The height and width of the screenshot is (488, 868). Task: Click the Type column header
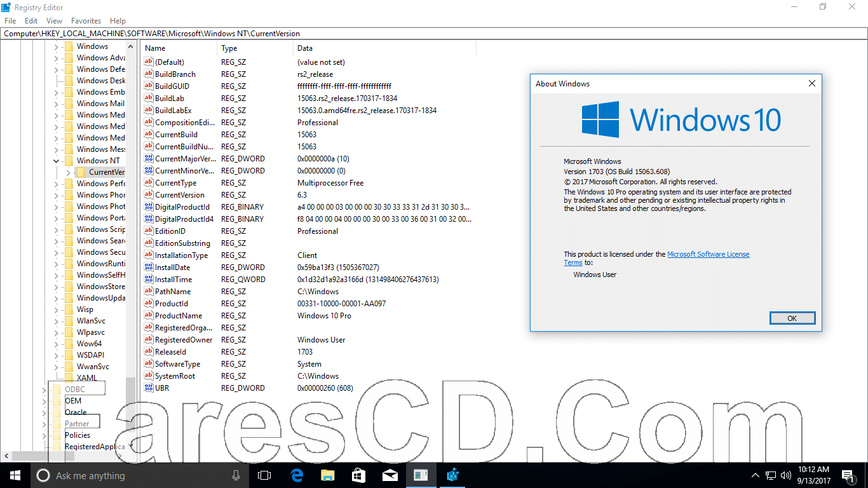point(255,48)
